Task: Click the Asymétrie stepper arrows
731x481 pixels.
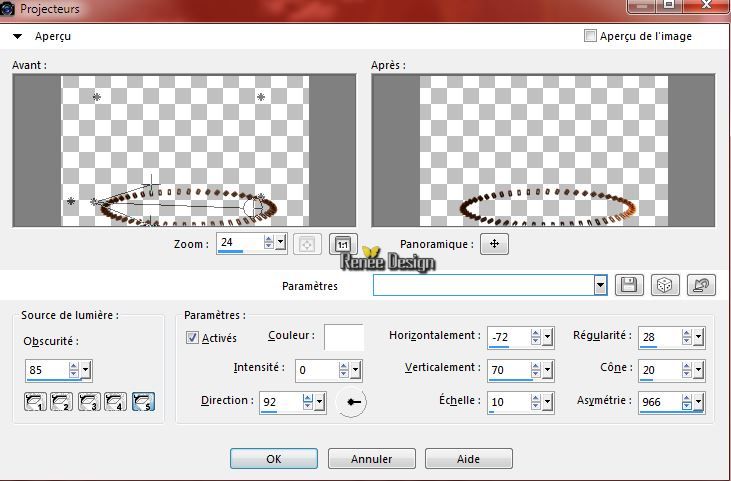Action: (686, 402)
